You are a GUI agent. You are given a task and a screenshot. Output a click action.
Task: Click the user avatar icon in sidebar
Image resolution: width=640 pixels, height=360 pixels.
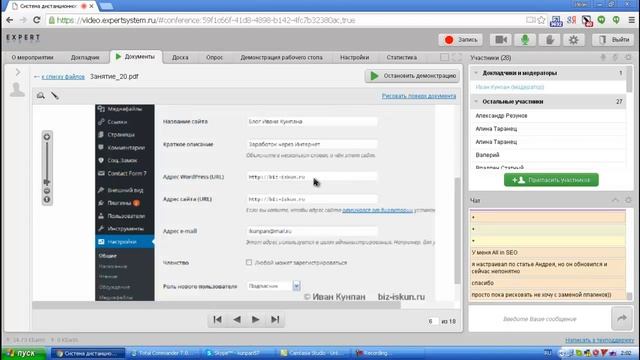(17, 89)
